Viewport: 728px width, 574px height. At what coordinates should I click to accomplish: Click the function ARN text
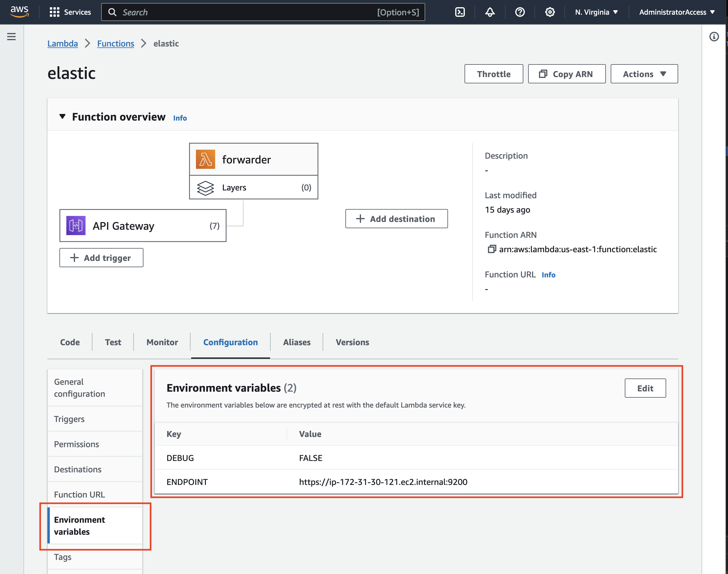coord(578,249)
